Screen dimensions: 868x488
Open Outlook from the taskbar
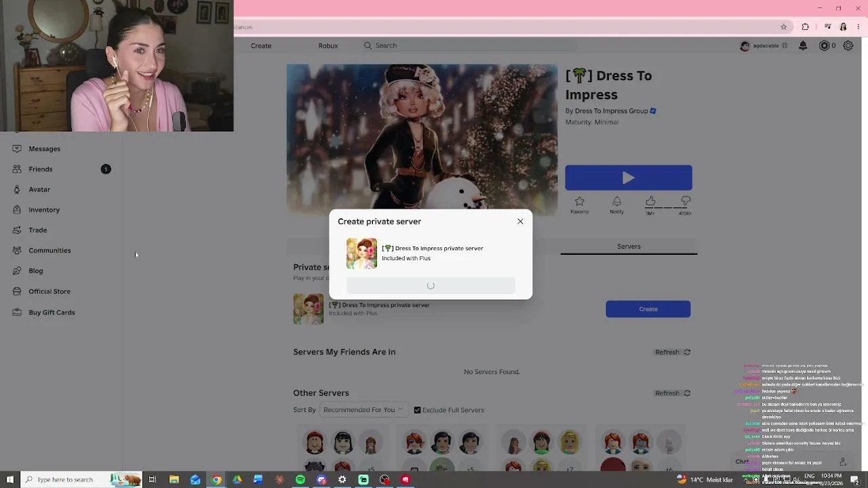(195, 480)
